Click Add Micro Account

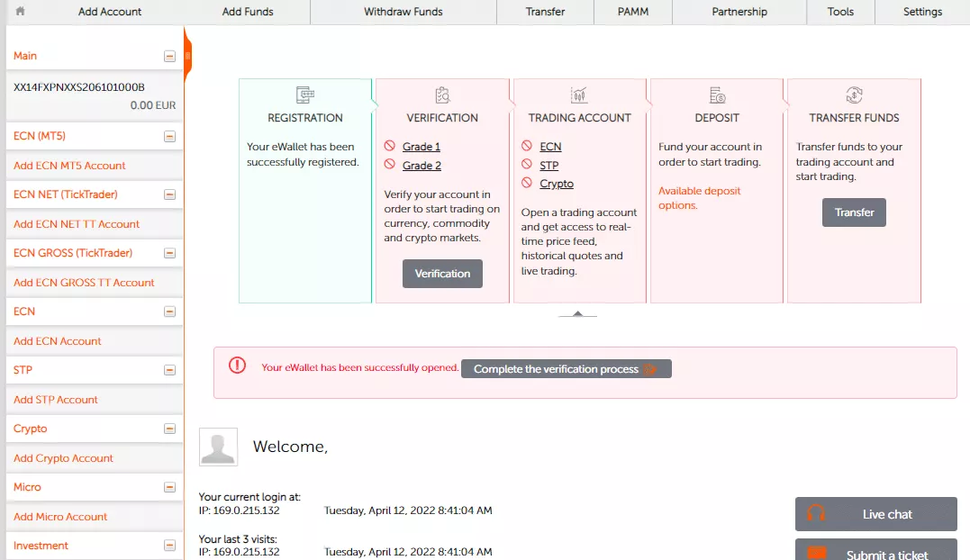(60, 517)
